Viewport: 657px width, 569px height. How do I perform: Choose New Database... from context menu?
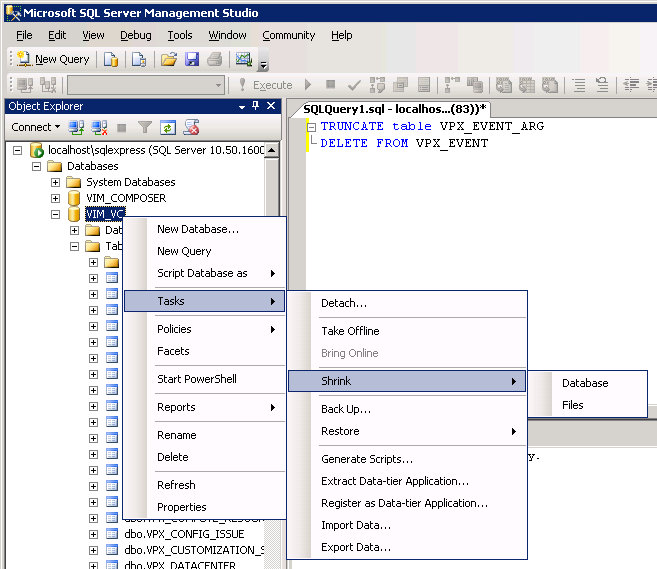[x=204, y=229]
